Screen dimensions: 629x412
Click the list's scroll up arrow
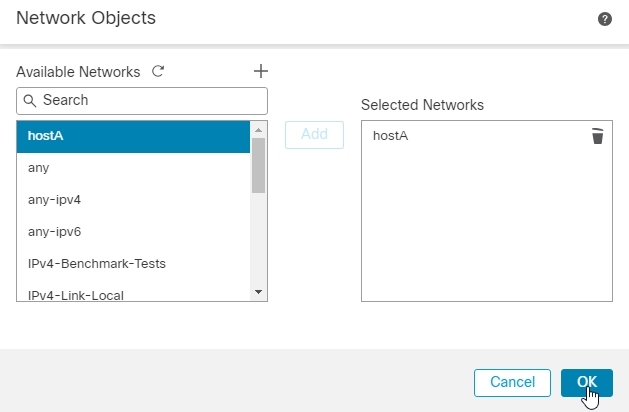pyautogui.click(x=258, y=129)
